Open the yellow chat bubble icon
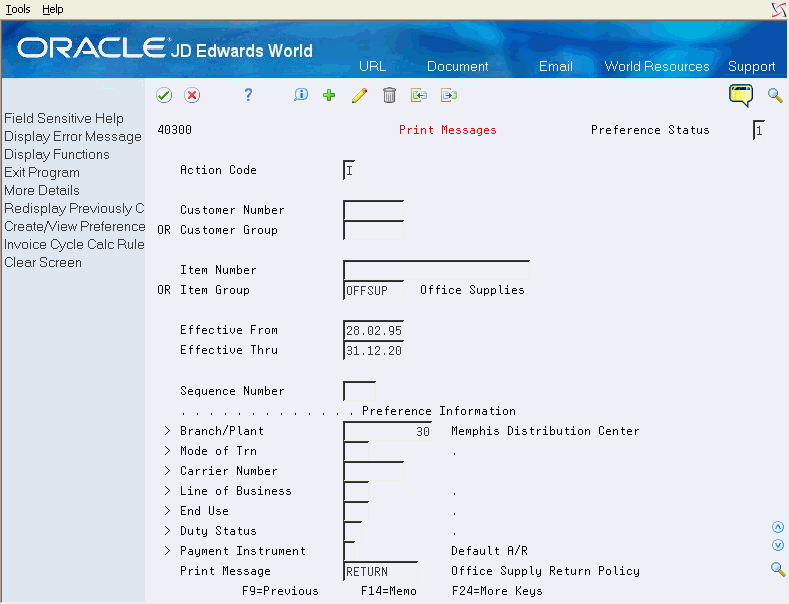This screenshot has height=604, width=789. coord(741,95)
